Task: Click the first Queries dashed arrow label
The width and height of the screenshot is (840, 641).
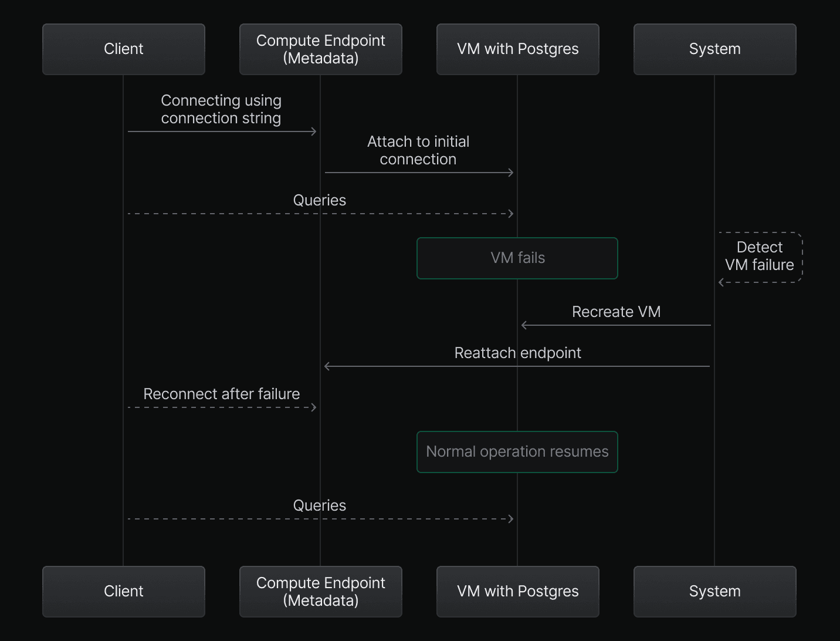Action: point(320,200)
